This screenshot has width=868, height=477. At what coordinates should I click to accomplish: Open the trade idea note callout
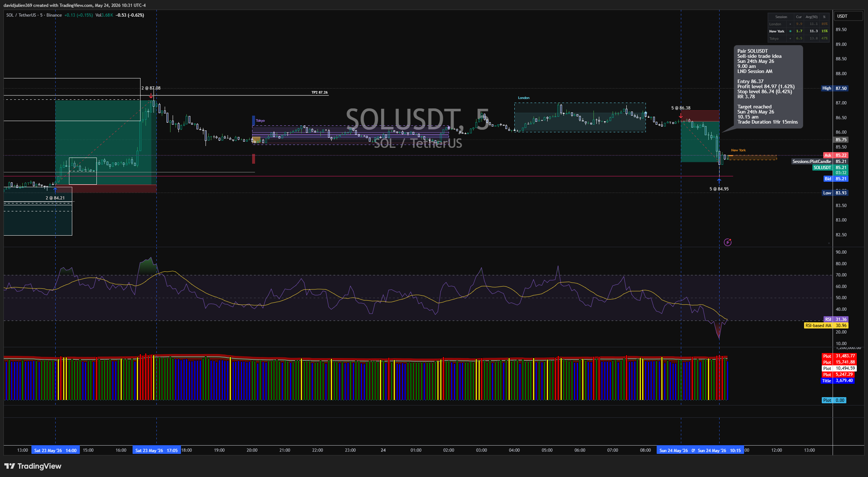[x=768, y=87]
